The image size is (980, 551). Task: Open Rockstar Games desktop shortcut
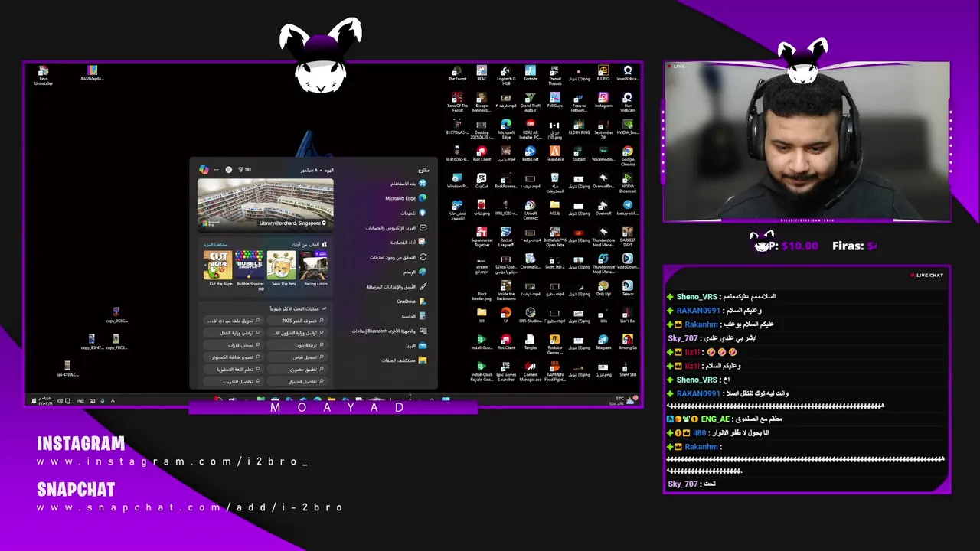pos(554,344)
